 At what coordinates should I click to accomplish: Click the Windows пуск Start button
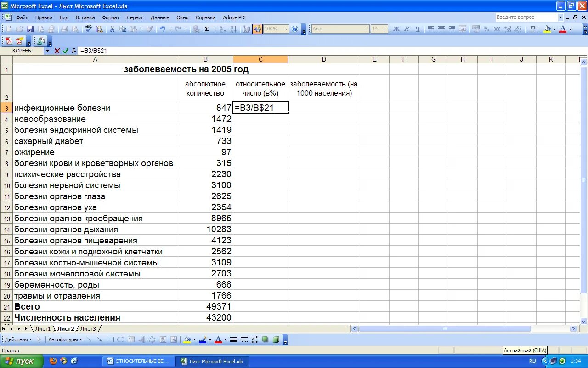22,361
